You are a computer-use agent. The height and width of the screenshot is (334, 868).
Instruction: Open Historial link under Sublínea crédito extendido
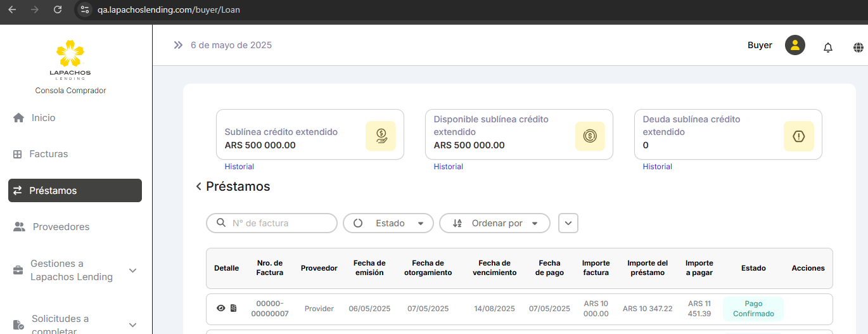(x=239, y=167)
